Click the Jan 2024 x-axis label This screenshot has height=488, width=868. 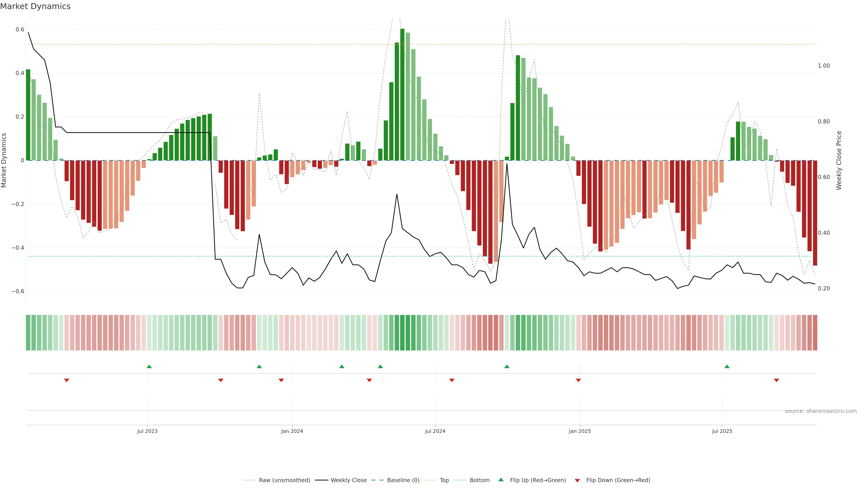click(x=292, y=431)
